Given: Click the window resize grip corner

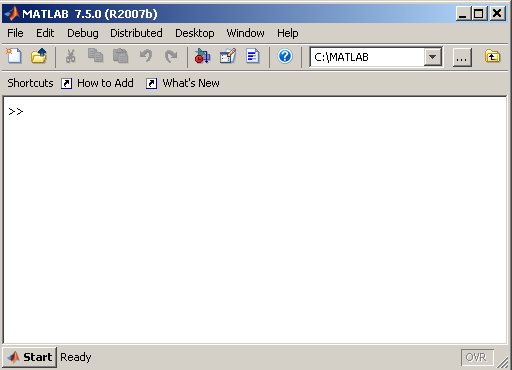Looking at the screenshot, I should point(503,363).
